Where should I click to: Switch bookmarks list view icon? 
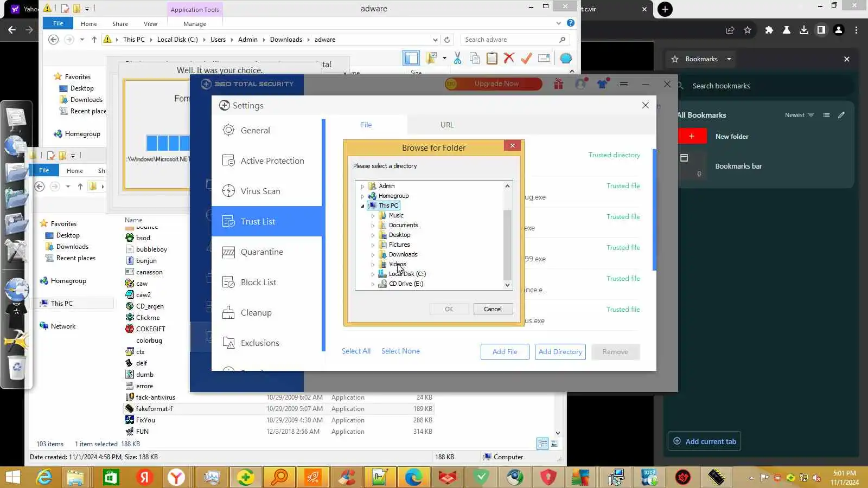click(x=826, y=115)
